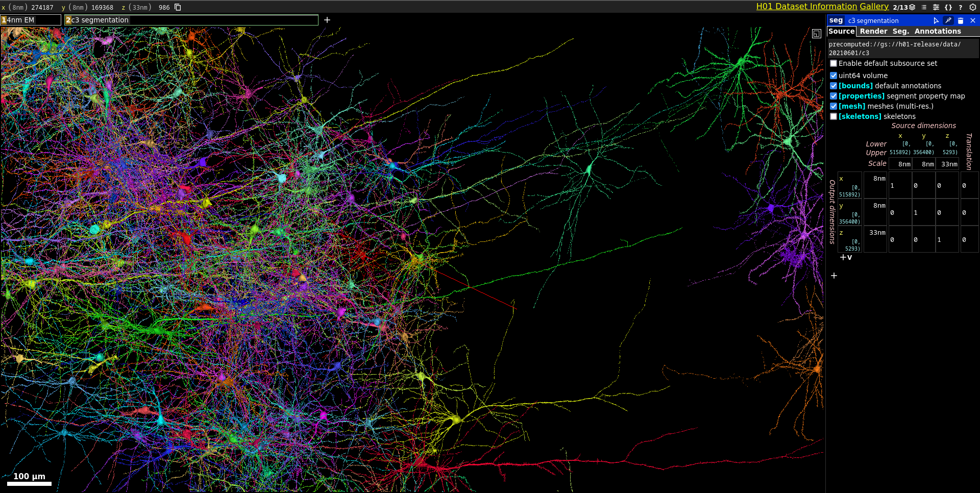Switch to the Annotations tab

(938, 31)
